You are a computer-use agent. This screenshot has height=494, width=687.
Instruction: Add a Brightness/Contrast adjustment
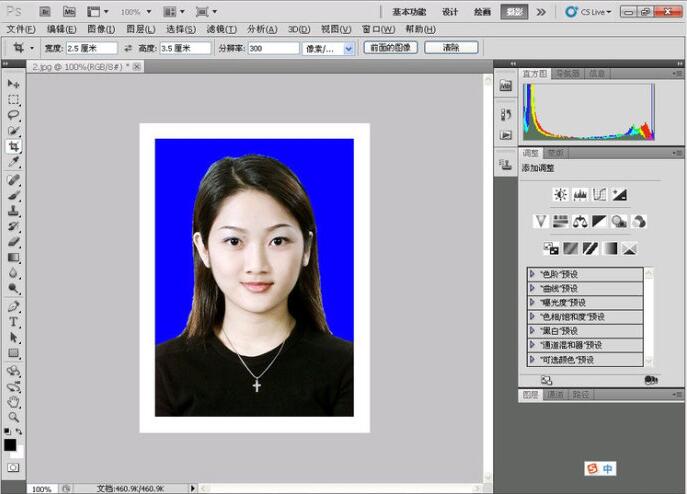click(560, 195)
